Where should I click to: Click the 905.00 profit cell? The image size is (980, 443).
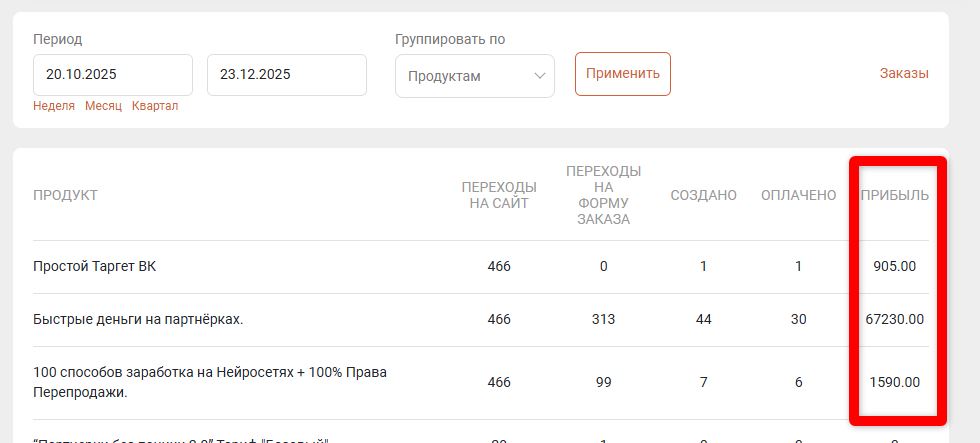point(894,267)
